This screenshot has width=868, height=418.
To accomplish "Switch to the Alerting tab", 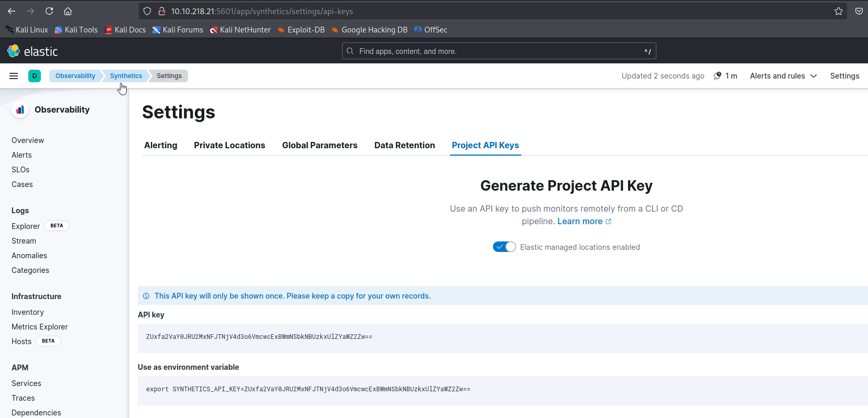I will [161, 145].
